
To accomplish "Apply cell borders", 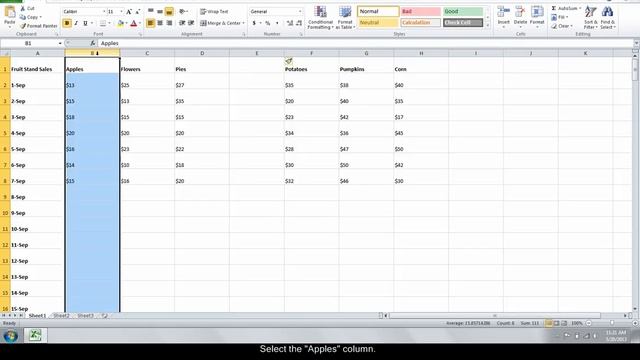I will [103, 24].
